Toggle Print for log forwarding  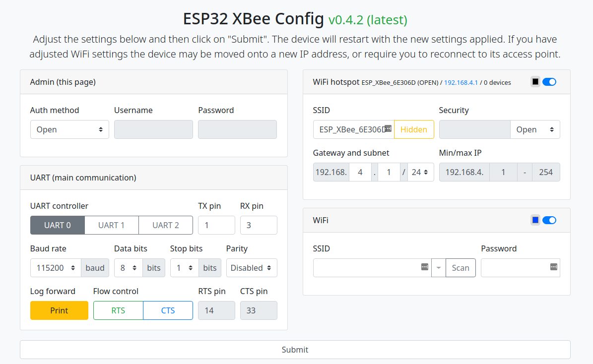pos(59,310)
